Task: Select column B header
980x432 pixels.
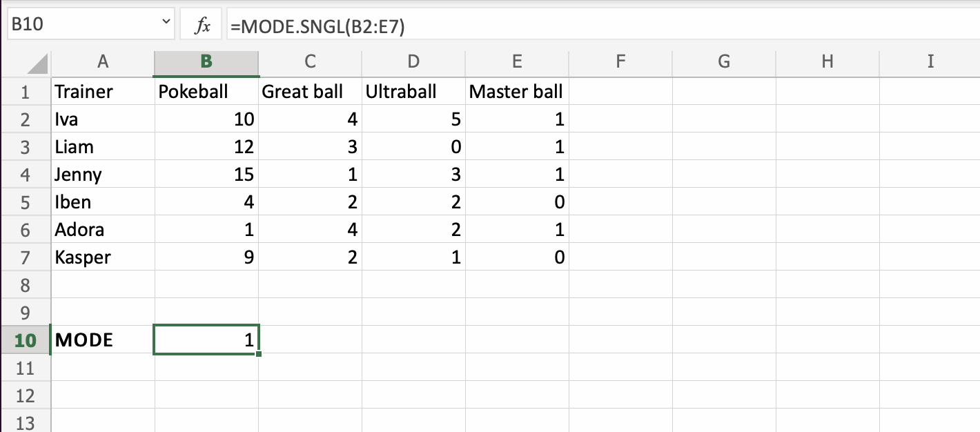Action: pyautogui.click(x=206, y=62)
